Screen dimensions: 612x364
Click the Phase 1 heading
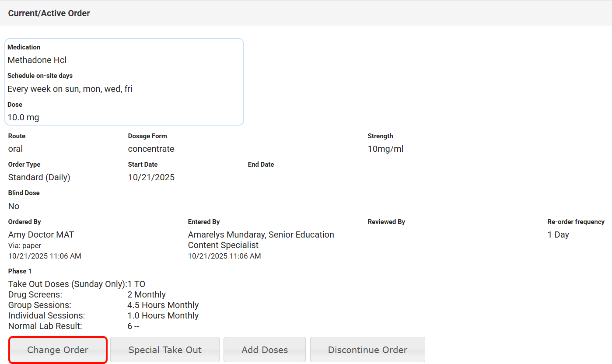[x=20, y=271]
